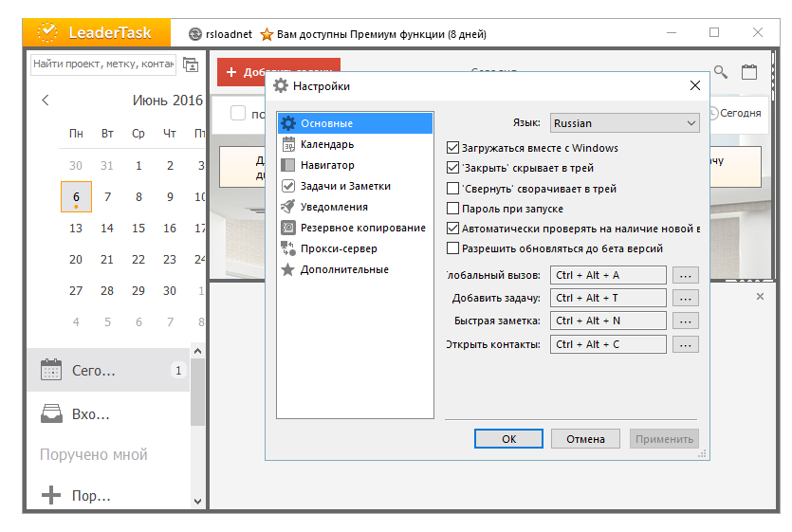Viewport: 792px width, 532px height.
Task: Click the Отмена button
Action: coord(585,438)
